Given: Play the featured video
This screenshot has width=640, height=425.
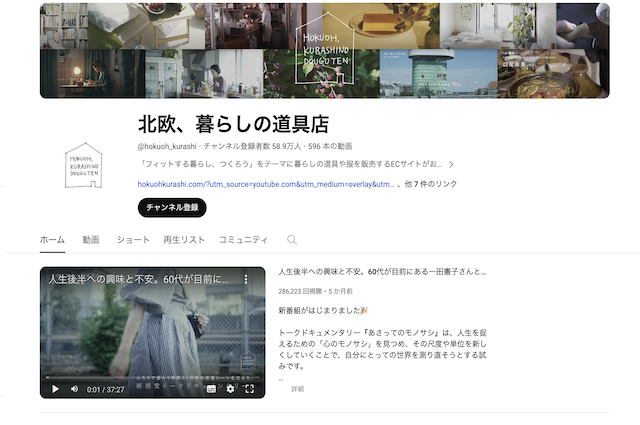Looking at the screenshot, I should coord(55,389).
